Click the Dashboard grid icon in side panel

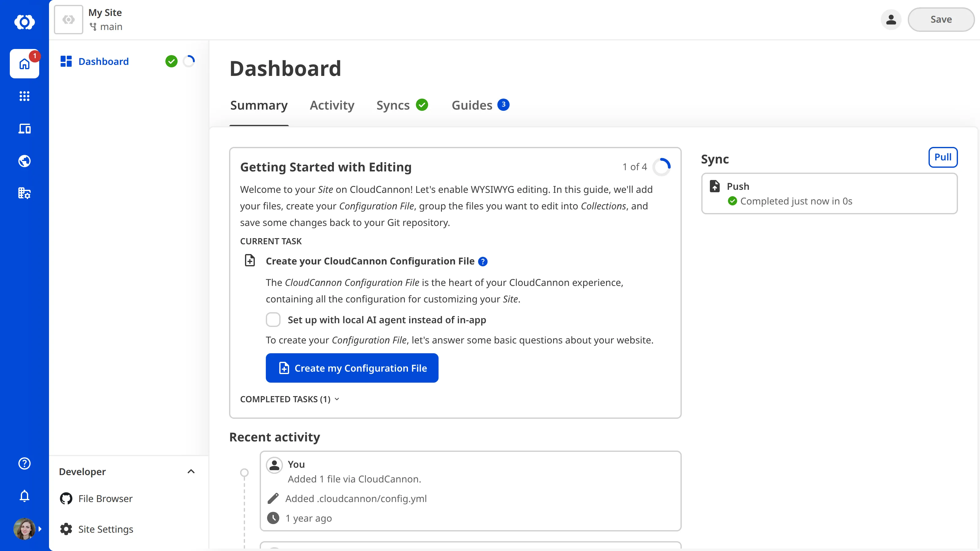pos(66,61)
